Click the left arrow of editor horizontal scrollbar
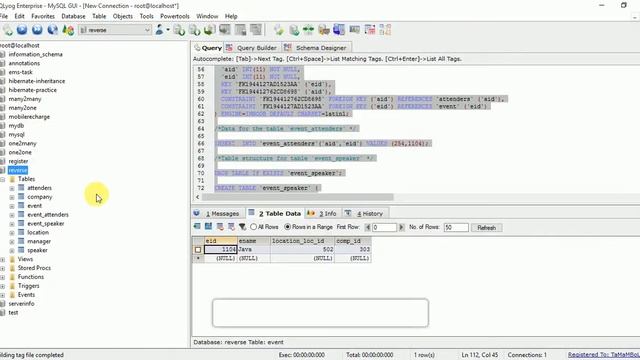640x360 pixels. click(198, 197)
